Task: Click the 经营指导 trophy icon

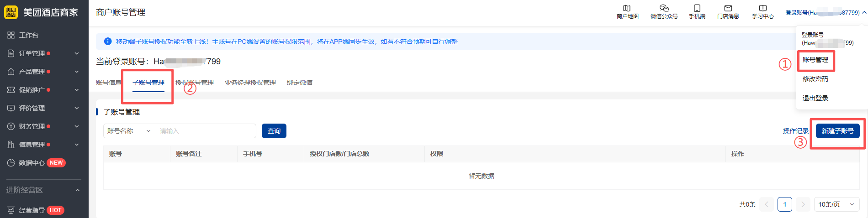Action: pos(11,210)
